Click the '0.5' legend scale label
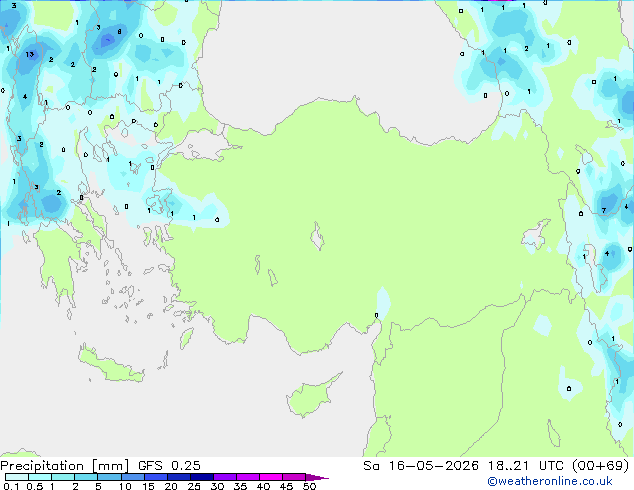Viewport: 634px width, 490px height. (x=35, y=486)
